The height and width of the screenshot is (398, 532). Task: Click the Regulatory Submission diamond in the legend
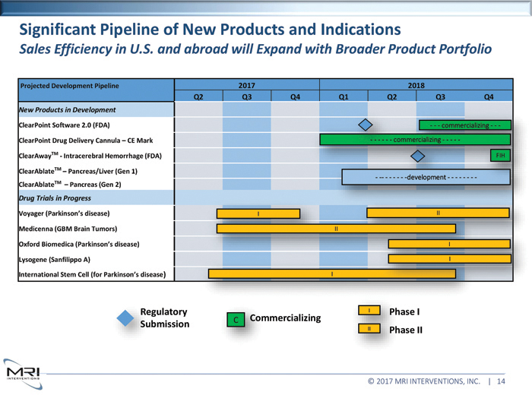126,319
